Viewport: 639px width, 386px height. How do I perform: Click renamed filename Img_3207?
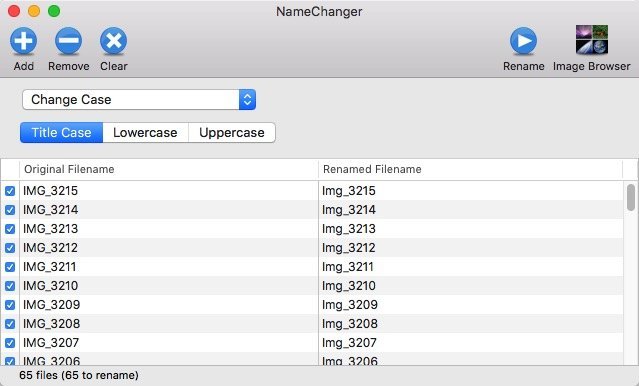tap(349, 343)
